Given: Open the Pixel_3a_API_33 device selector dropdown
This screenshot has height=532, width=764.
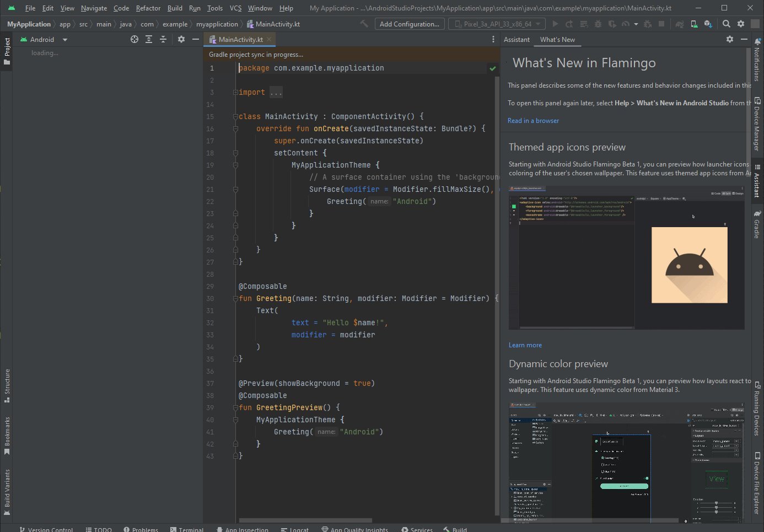Looking at the screenshot, I should tap(497, 24).
